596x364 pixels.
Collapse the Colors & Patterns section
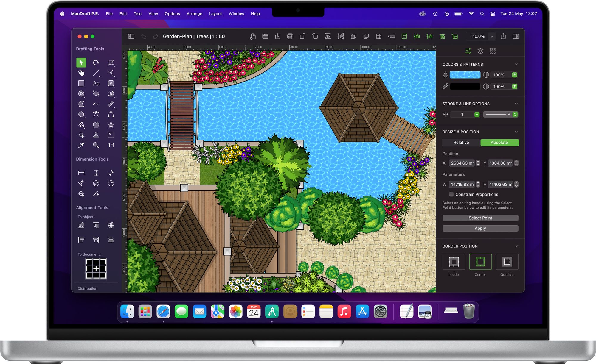[516, 64]
